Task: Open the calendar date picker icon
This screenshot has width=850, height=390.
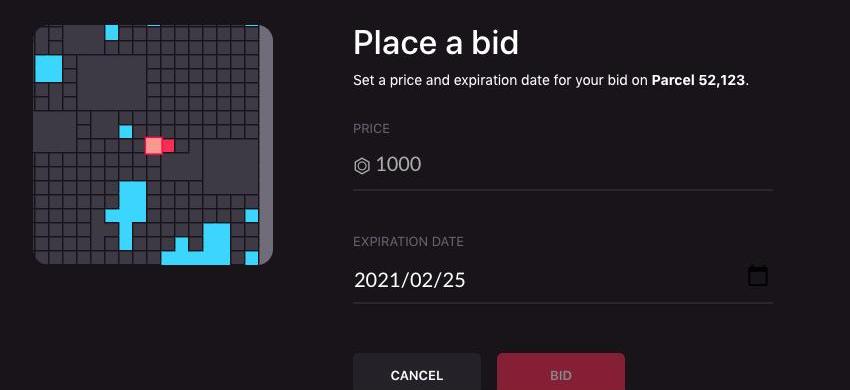Action: tap(758, 276)
